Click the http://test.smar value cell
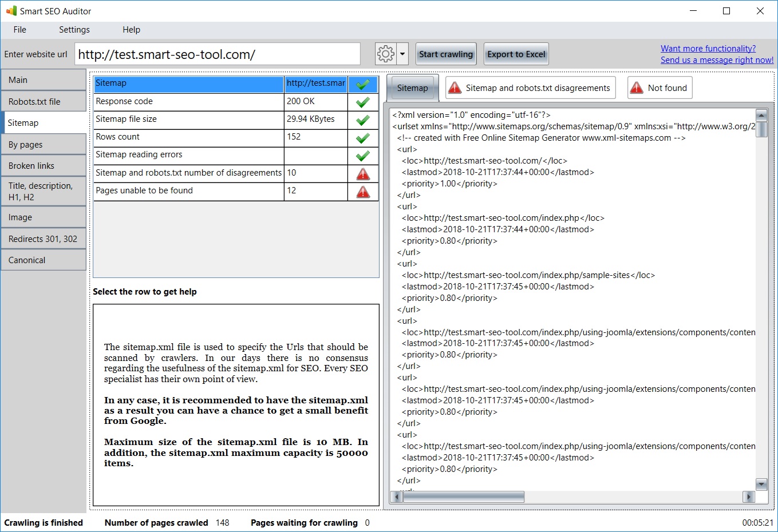This screenshot has width=778, height=532. click(x=316, y=85)
